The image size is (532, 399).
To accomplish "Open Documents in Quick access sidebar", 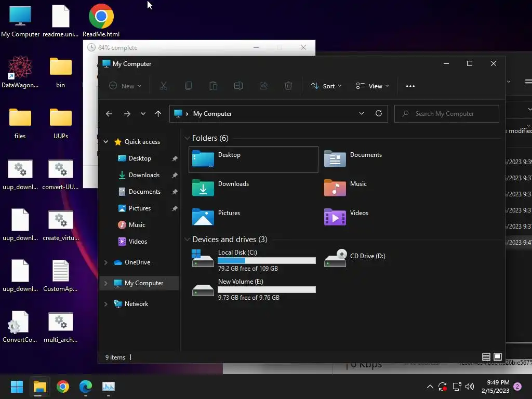I will pyautogui.click(x=144, y=192).
